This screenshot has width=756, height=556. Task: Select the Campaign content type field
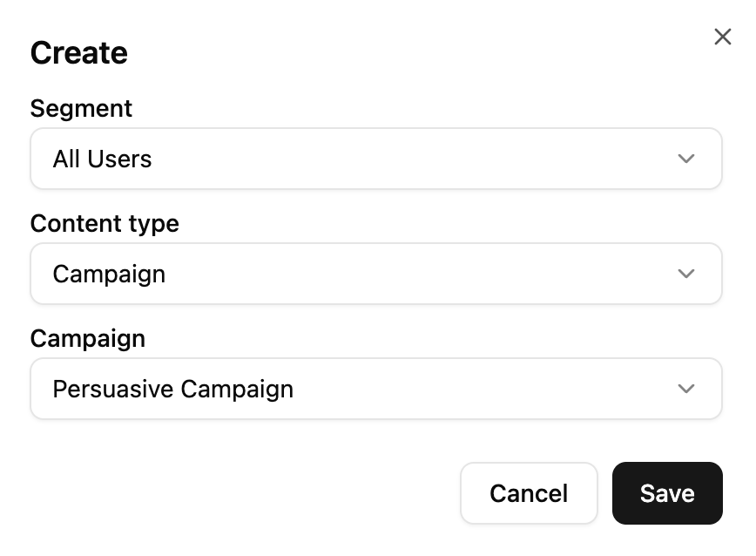[376, 274]
